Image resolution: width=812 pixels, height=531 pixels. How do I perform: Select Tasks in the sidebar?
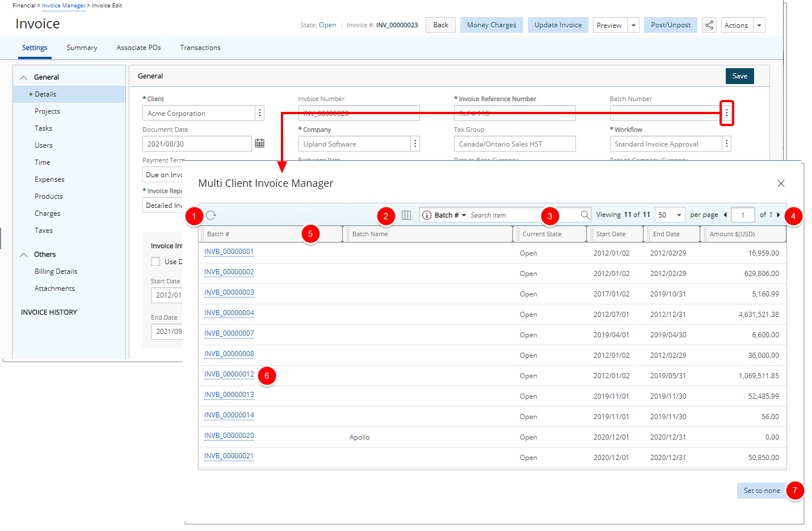[43, 128]
